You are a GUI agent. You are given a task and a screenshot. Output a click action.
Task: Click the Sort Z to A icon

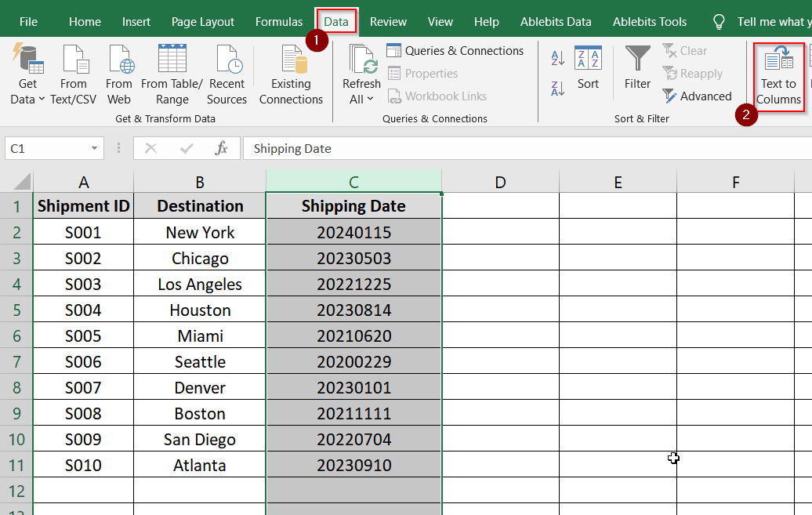(558, 89)
